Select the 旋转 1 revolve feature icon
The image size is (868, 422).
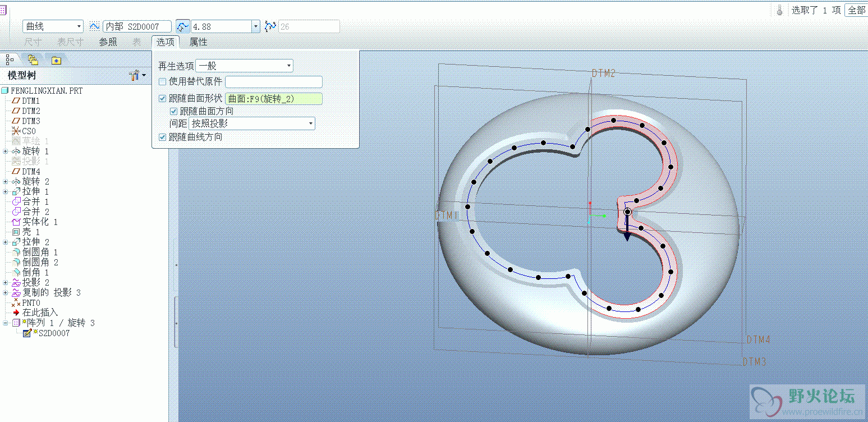(x=16, y=152)
